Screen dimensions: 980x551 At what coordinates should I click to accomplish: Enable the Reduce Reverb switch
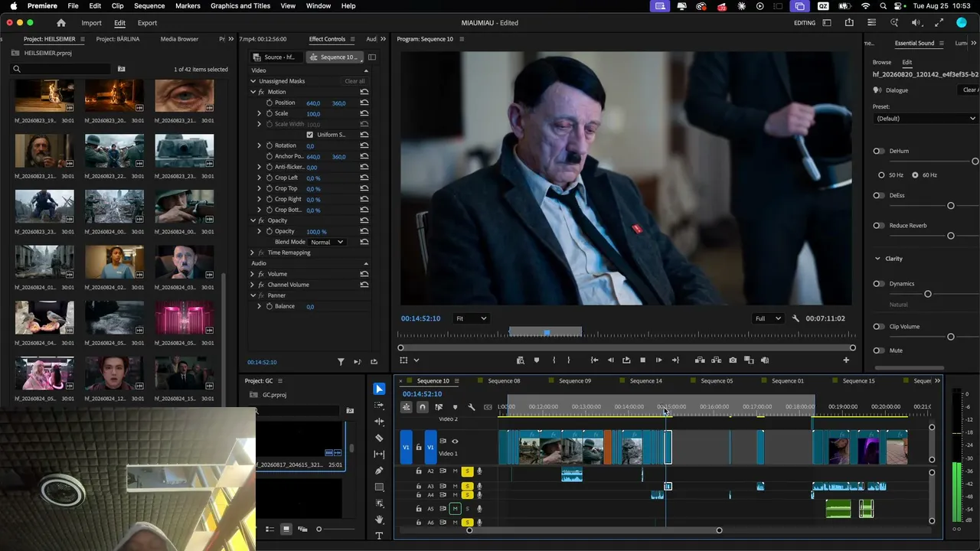(x=879, y=226)
